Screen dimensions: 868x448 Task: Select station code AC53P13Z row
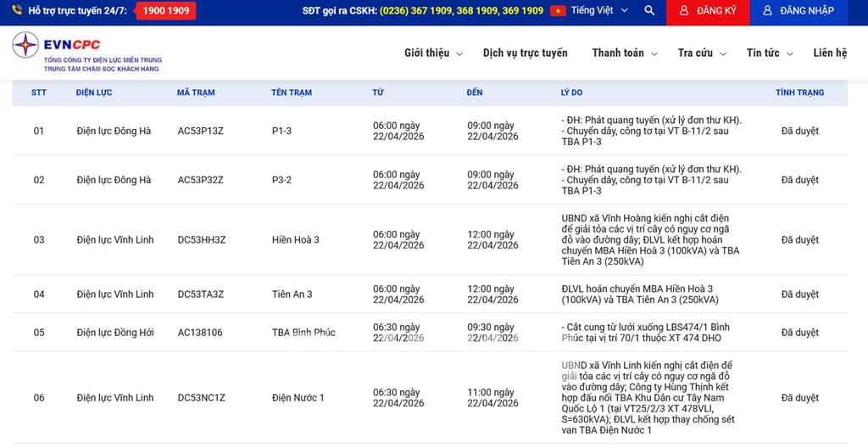(x=201, y=132)
